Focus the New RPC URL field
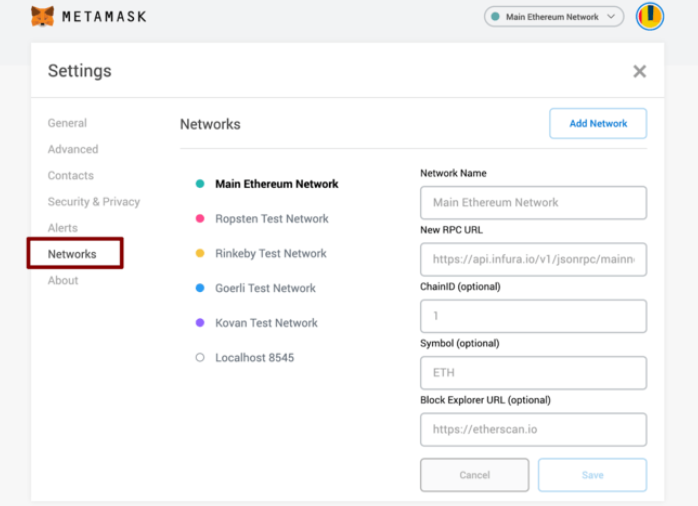Screen dimensions: 698x506 (533, 259)
